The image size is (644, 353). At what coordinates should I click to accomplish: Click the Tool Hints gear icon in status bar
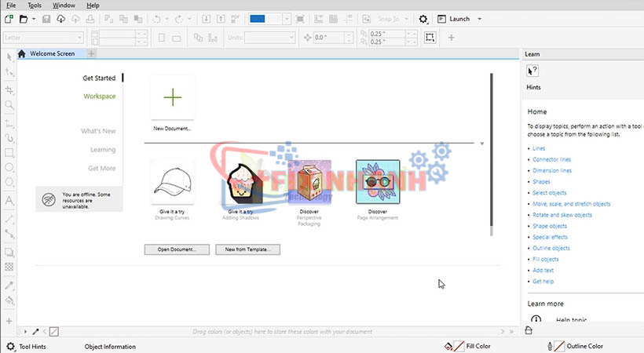click(11, 347)
